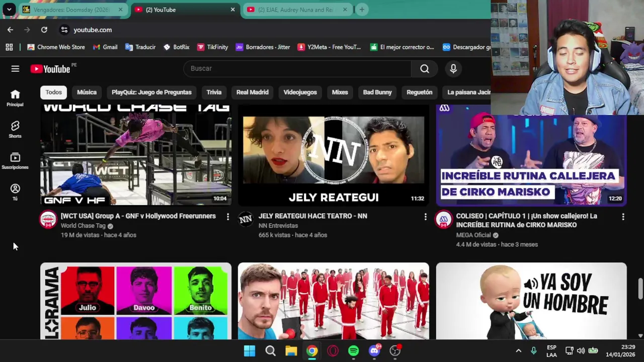
Task: Open the YouTube hamburger guide menu
Action: tap(15, 69)
